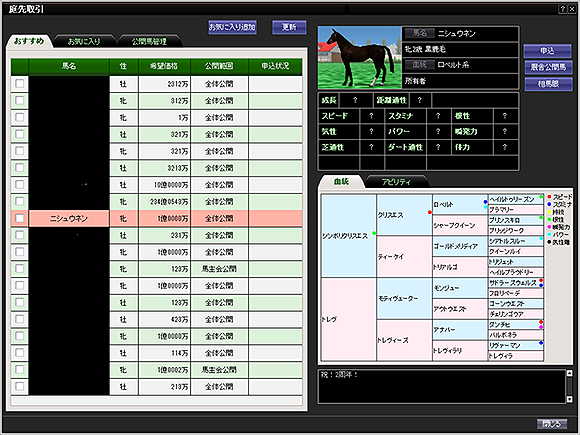Image resolution: width=580 pixels, height=435 pixels.
Task: Select シンボリクリスエス in the pedigree chart
Action: [345, 236]
